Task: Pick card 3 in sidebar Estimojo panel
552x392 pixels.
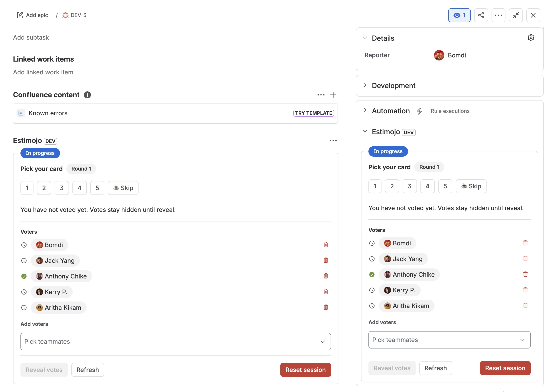Action: point(409,186)
